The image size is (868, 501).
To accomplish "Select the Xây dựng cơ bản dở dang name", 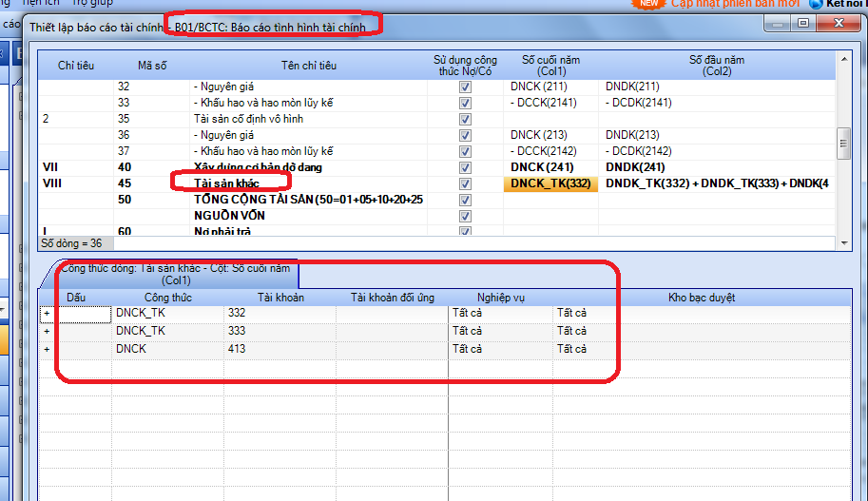I will click(x=258, y=167).
